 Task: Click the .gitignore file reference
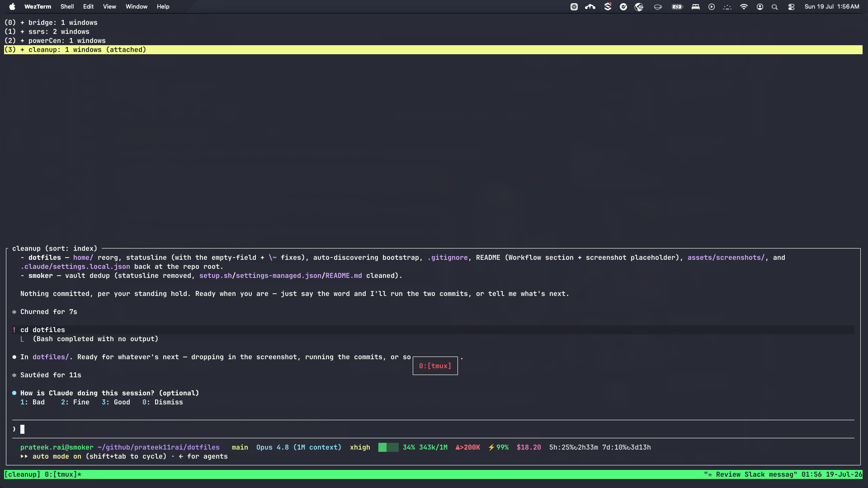click(x=448, y=258)
